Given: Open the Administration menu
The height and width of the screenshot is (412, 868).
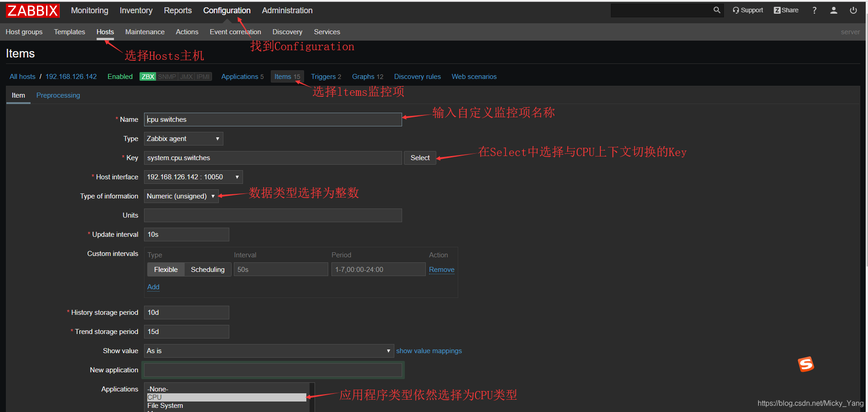Looking at the screenshot, I should click(287, 10).
